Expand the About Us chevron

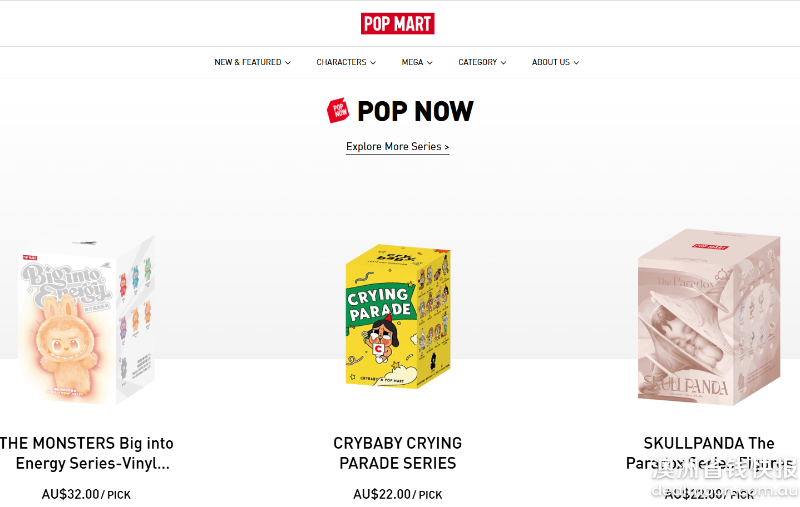coord(576,63)
